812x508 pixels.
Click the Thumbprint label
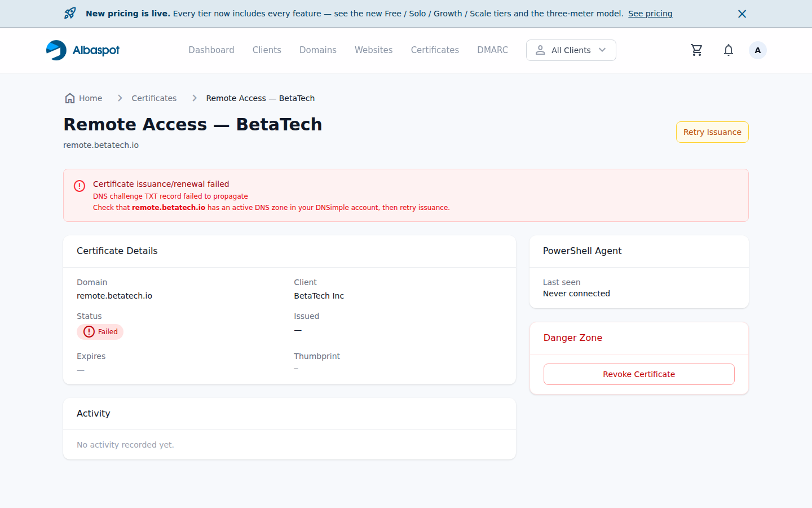(317, 356)
